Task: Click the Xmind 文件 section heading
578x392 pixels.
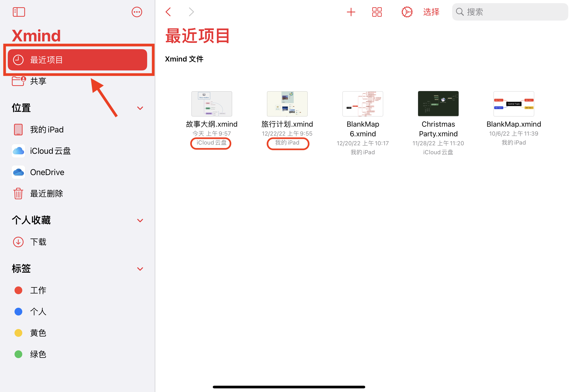Action: (x=184, y=59)
